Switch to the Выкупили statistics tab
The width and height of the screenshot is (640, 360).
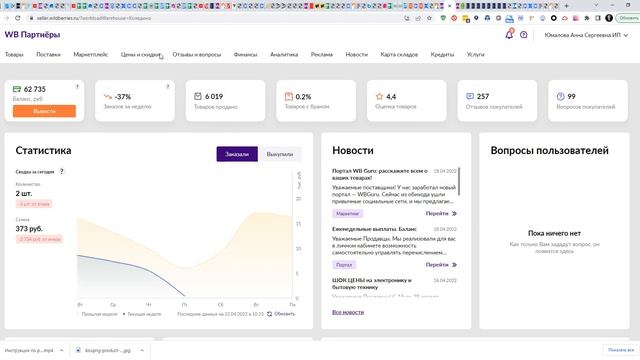pyautogui.click(x=280, y=154)
